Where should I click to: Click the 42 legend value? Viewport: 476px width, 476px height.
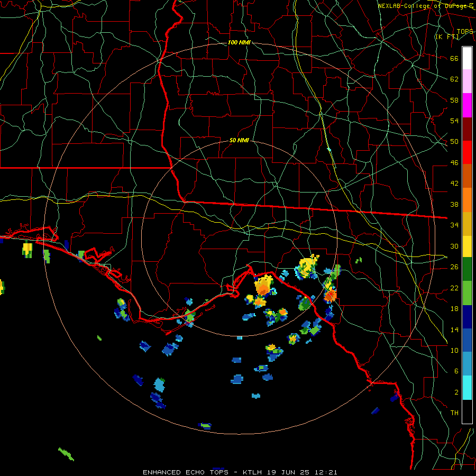(454, 184)
